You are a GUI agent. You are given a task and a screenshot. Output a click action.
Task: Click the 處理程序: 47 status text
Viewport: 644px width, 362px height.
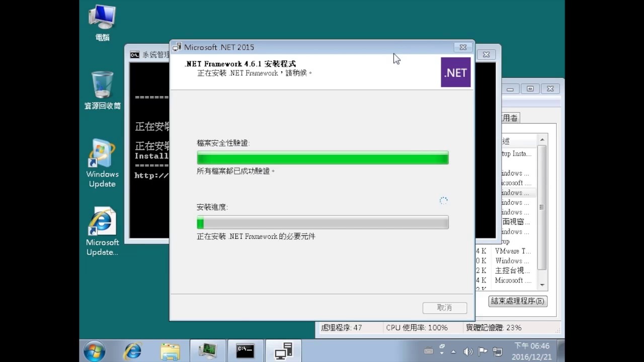(x=342, y=327)
